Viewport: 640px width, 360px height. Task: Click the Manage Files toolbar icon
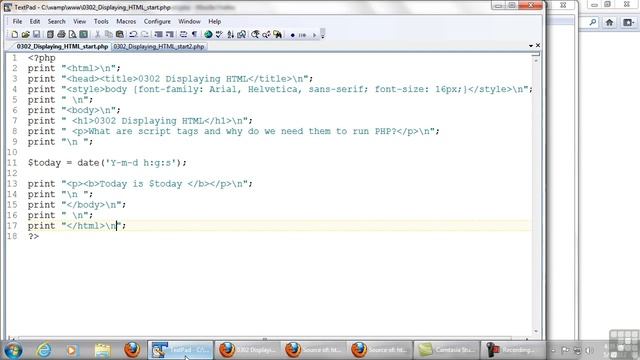50,35
